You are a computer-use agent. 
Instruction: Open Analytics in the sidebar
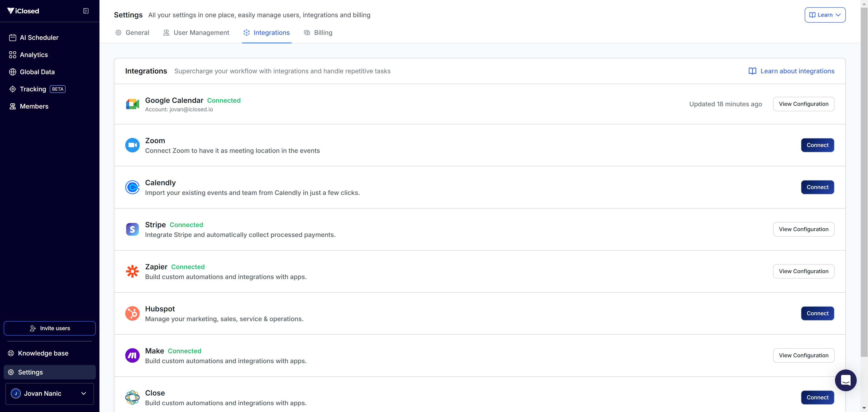(34, 55)
